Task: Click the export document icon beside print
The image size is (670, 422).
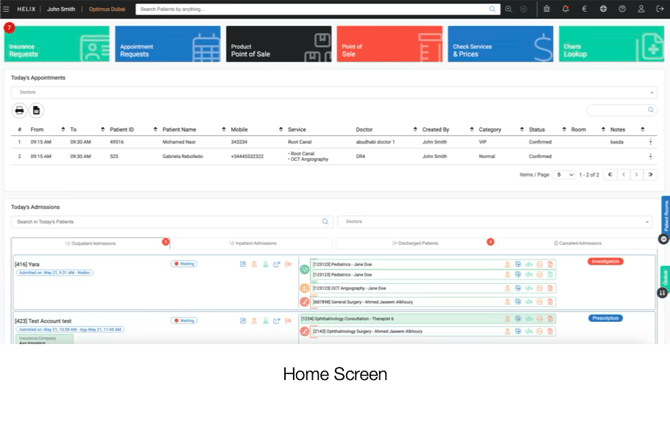Action: (37, 110)
